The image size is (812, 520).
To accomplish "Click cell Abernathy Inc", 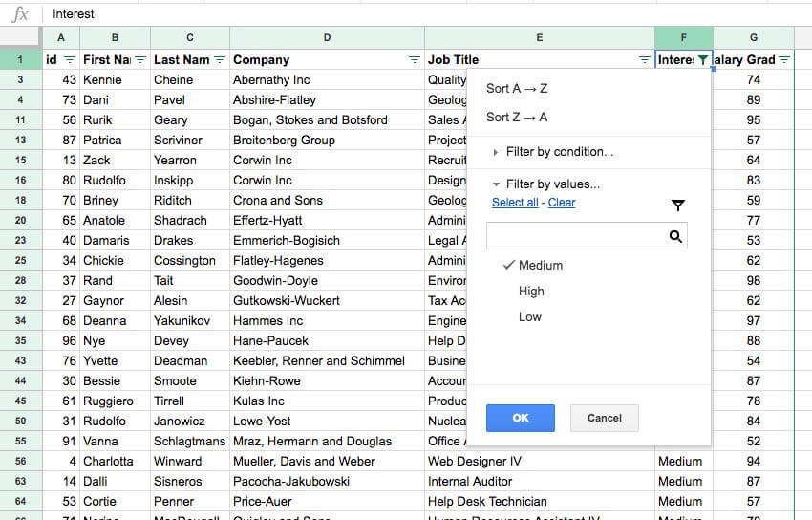I will 327,79.
